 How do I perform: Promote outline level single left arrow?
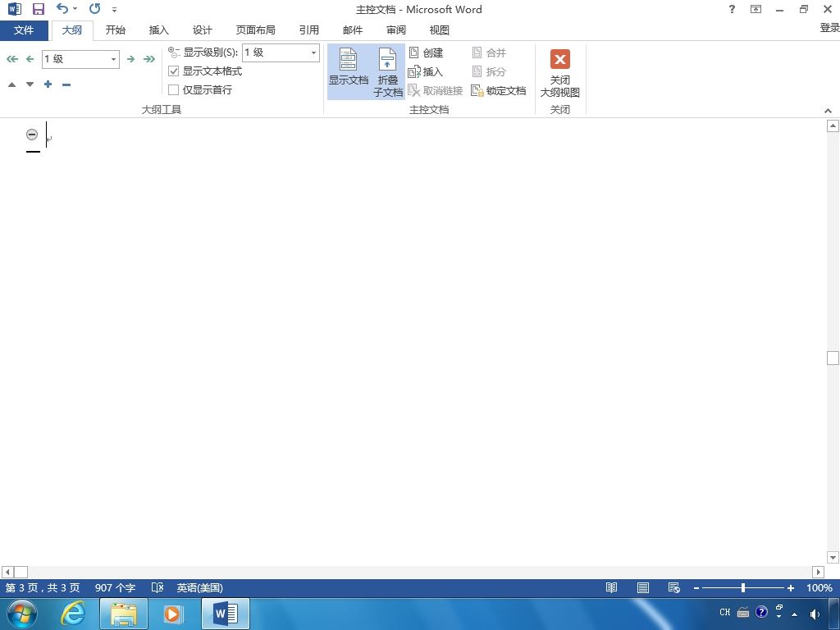(30, 59)
